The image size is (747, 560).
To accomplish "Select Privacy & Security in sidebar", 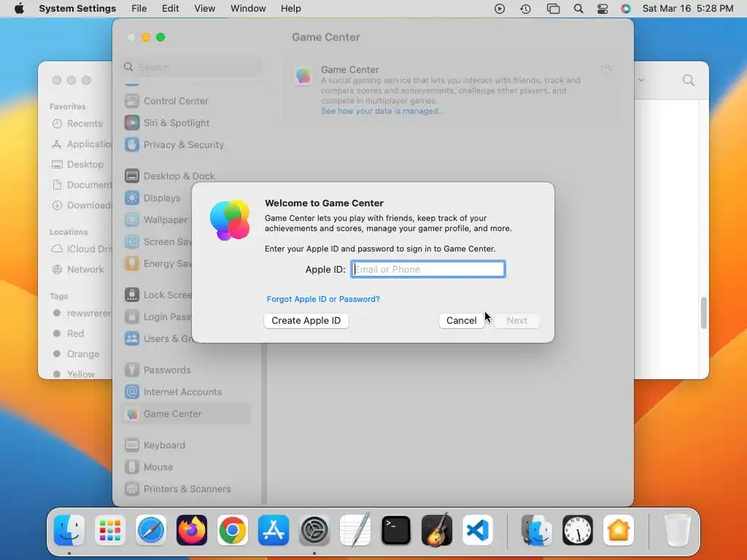I will (x=186, y=145).
